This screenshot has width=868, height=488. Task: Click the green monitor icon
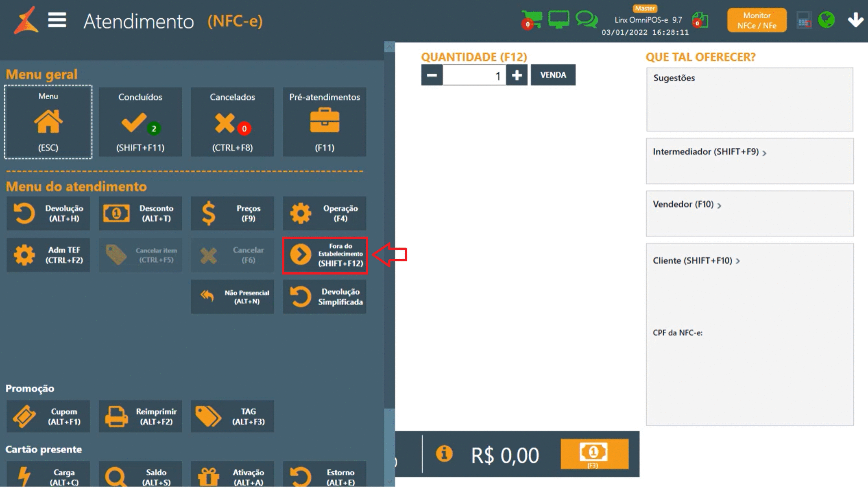click(x=559, y=19)
